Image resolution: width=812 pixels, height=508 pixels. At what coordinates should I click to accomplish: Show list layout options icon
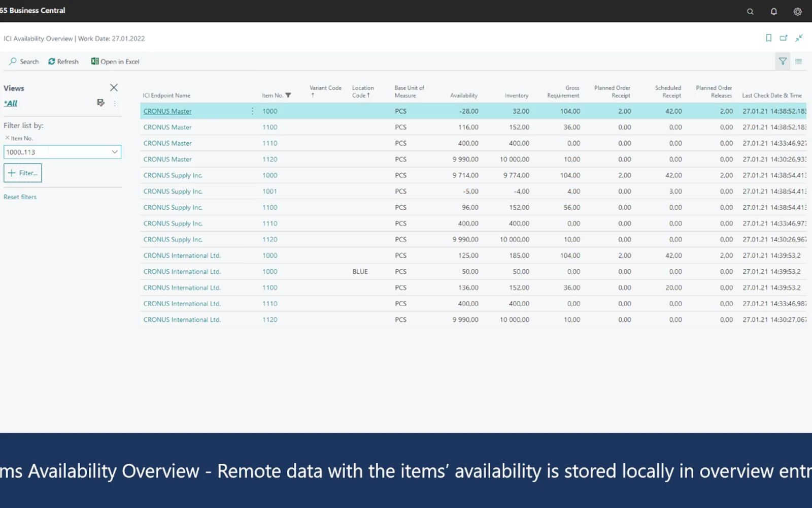(798, 61)
